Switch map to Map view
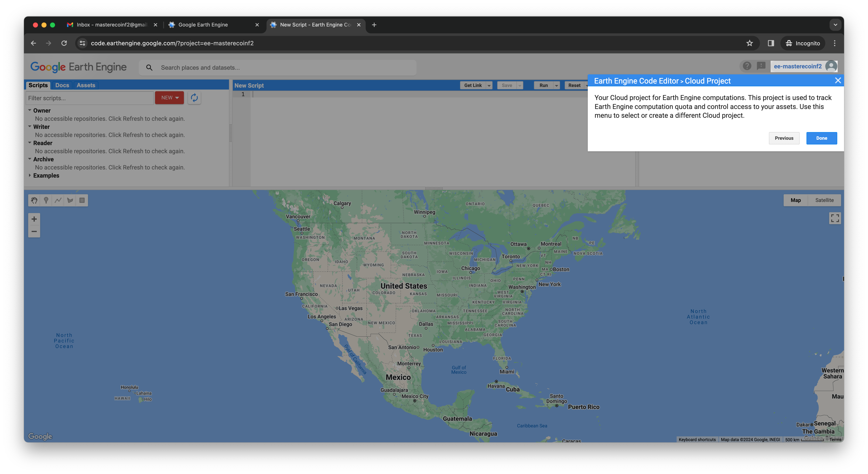 coord(796,200)
